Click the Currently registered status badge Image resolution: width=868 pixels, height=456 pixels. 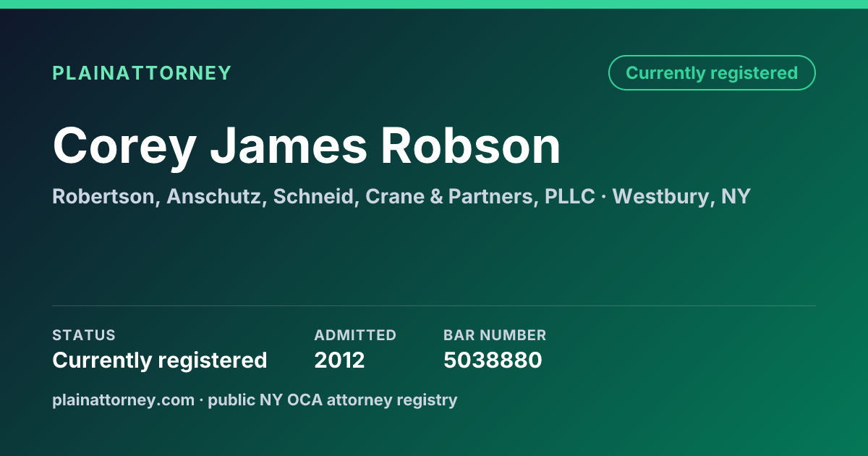(712, 73)
